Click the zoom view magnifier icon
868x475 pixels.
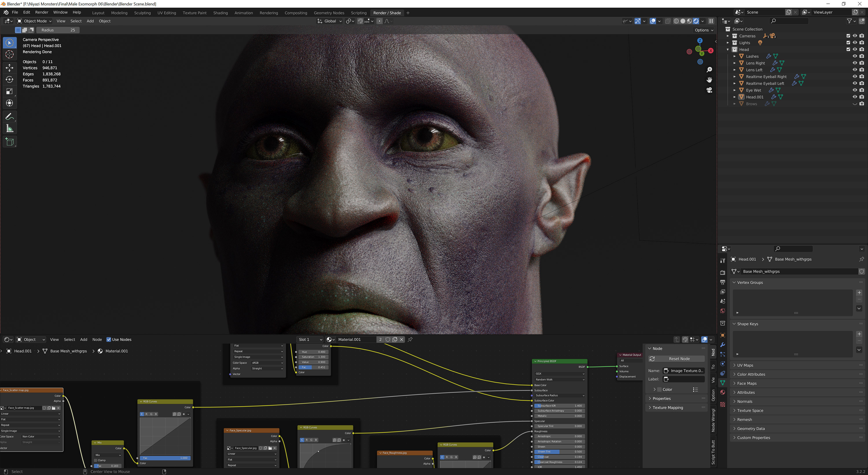(709, 69)
